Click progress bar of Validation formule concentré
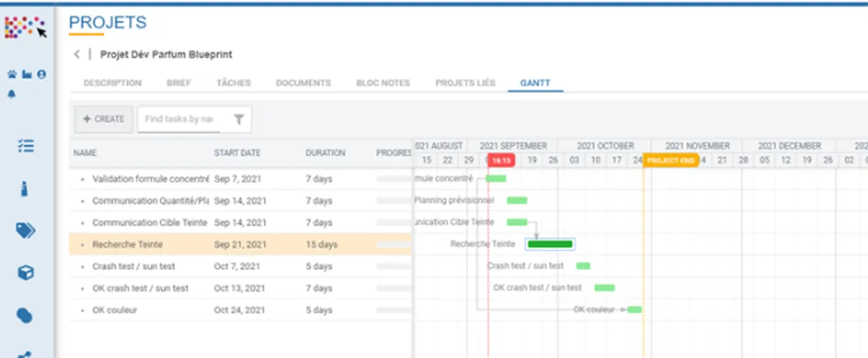This screenshot has width=868, height=358. 394,179
